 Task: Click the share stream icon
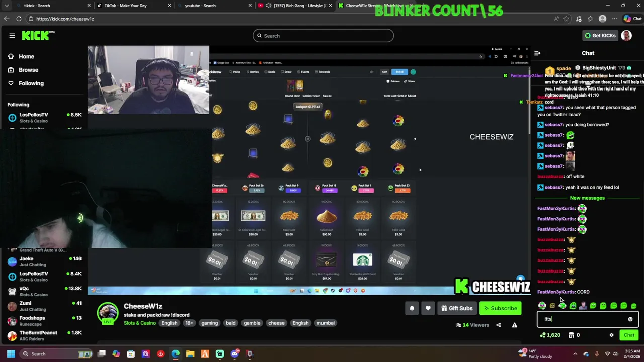(498, 325)
